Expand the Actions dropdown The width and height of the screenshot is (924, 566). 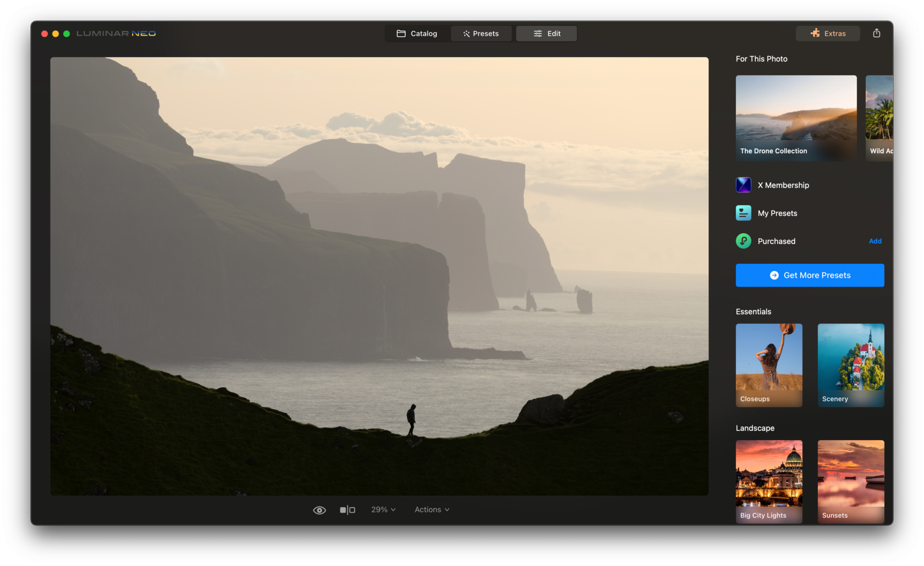(431, 509)
